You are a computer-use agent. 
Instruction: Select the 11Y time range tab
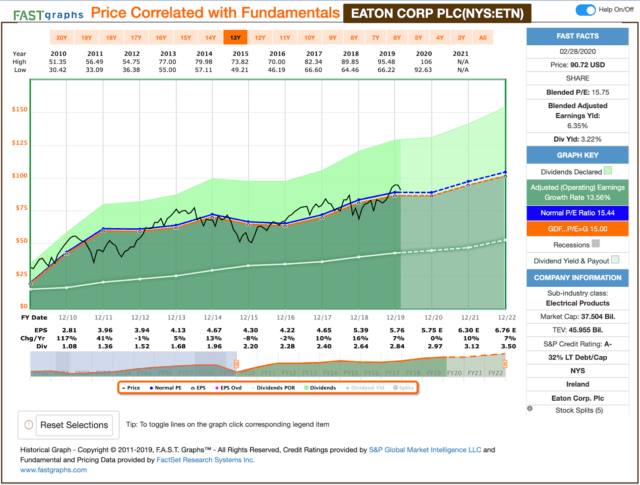(x=285, y=38)
